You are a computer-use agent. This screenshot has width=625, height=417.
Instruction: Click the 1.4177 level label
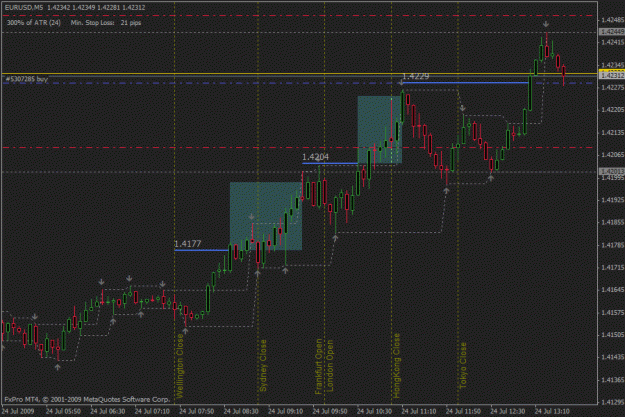click(188, 244)
